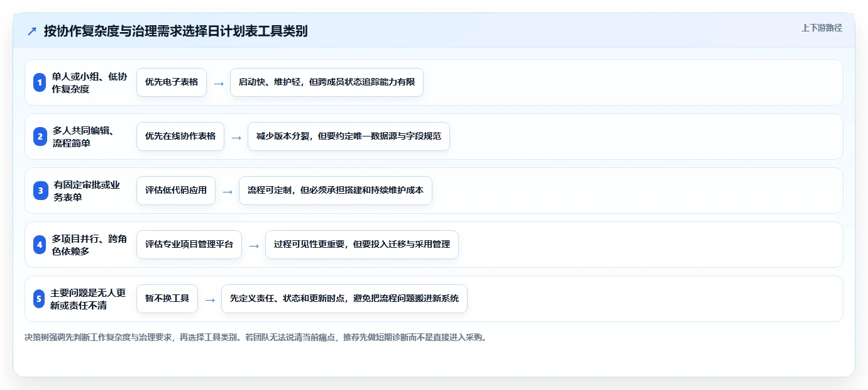Click the 优先在线协作表格 box
Image resolution: width=868 pixels, height=390 pixels.
point(180,136)
